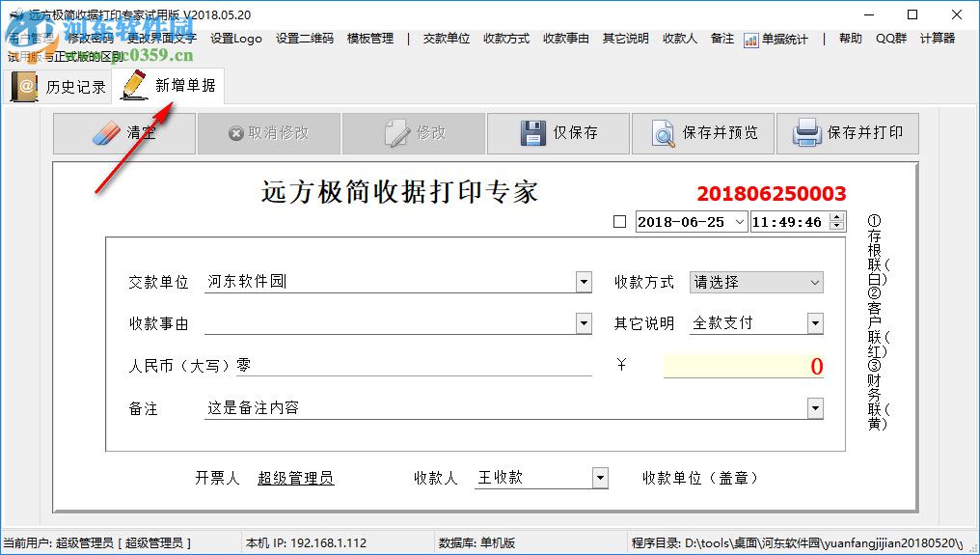Open the 交款单位 menu item
This screenshot has height=555, width=980.
coord(447,39)
